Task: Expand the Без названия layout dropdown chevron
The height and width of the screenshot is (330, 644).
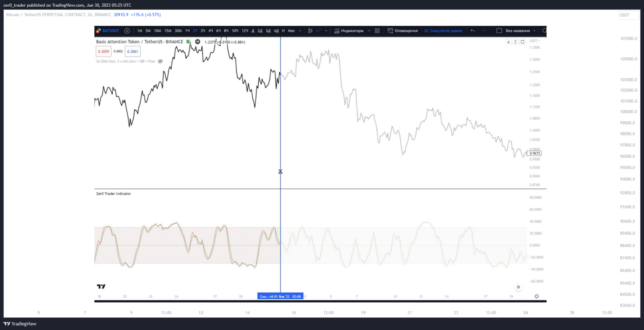Action: pos(535,31)
